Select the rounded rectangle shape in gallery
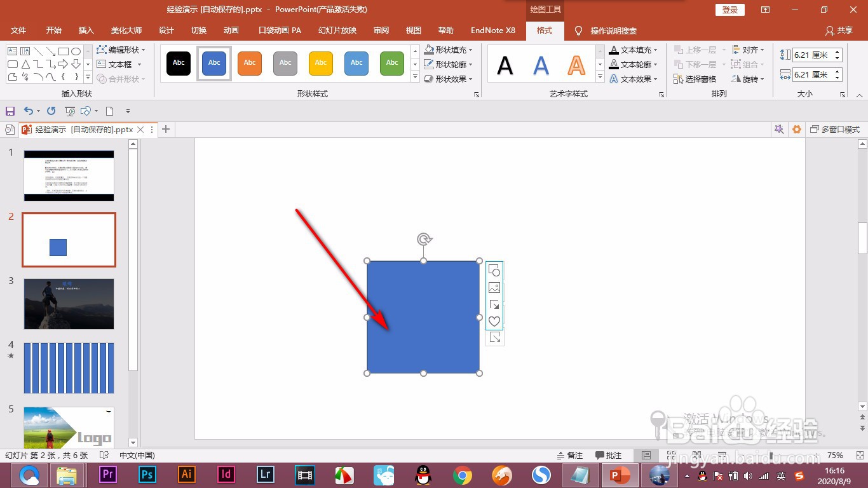868x488 pixels. (13, 64)
